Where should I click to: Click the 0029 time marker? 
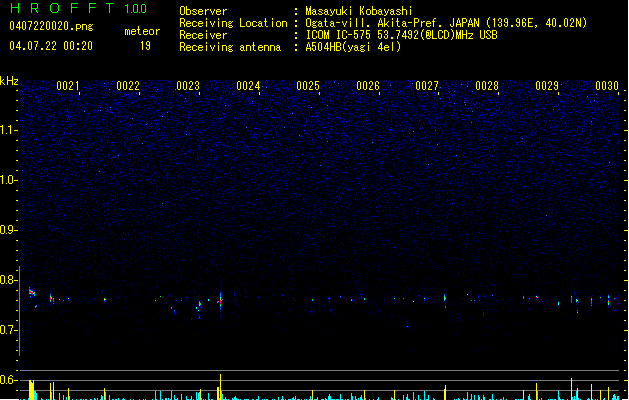pos(547,86)
